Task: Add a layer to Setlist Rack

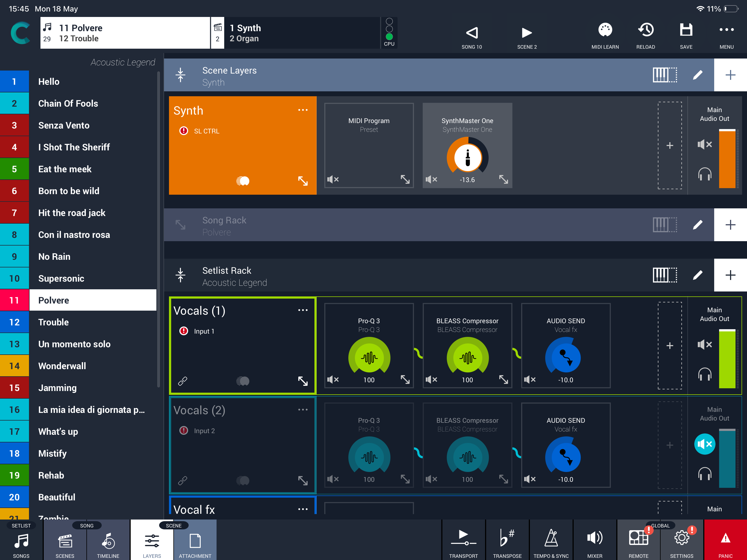Action: 730,275
